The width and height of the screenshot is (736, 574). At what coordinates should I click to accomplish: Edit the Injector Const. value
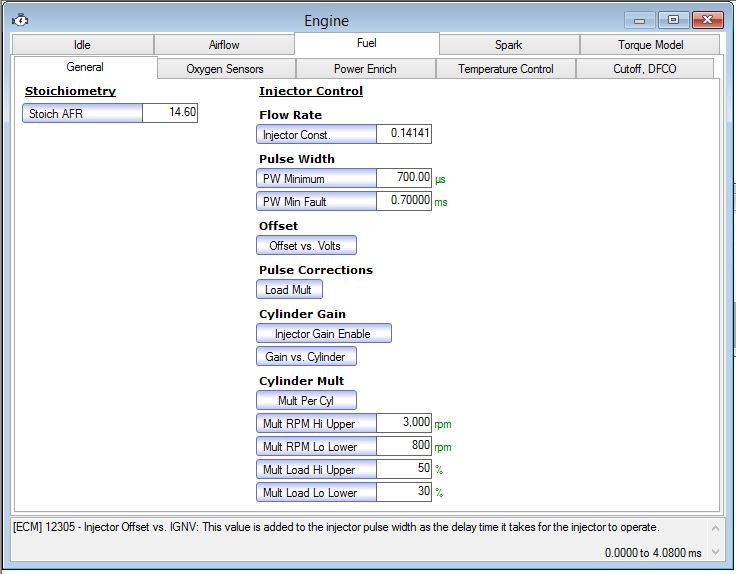click(404, 134)
